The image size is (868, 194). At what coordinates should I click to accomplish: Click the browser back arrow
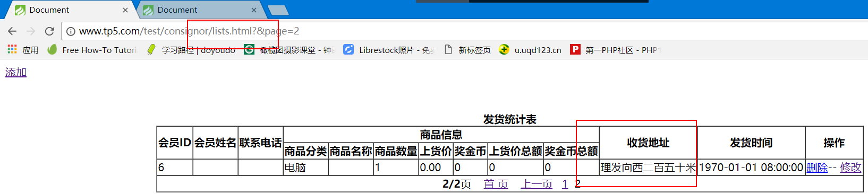(x=12, y=31)
